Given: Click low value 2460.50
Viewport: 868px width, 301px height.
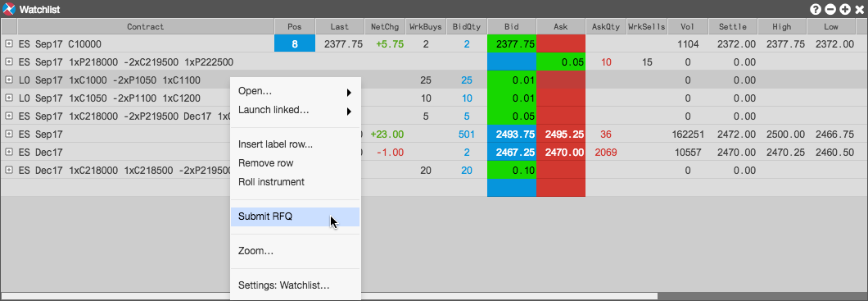Looking at the screenshot, I should (x=834, y=153).
